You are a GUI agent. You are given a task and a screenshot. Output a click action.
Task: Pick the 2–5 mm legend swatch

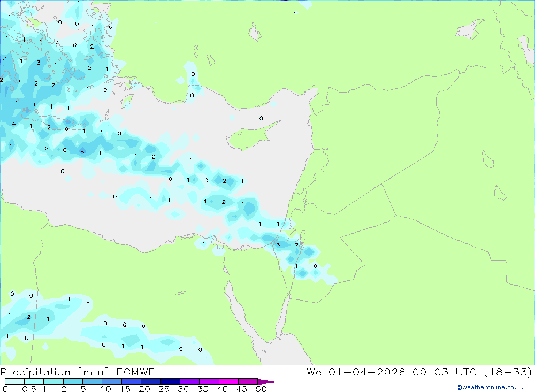click(x=73, y=381)
